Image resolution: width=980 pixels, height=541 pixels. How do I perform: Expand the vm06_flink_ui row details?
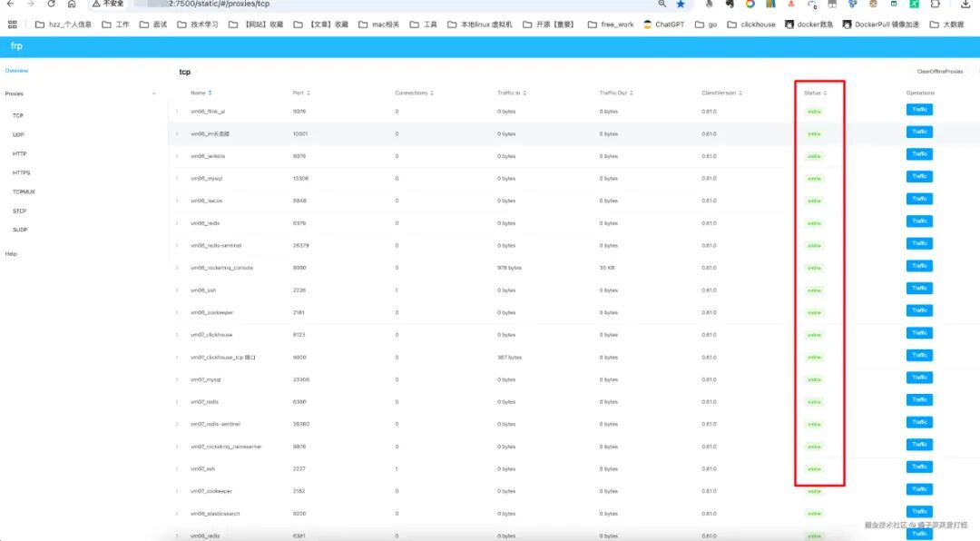[x=177, y=112]
